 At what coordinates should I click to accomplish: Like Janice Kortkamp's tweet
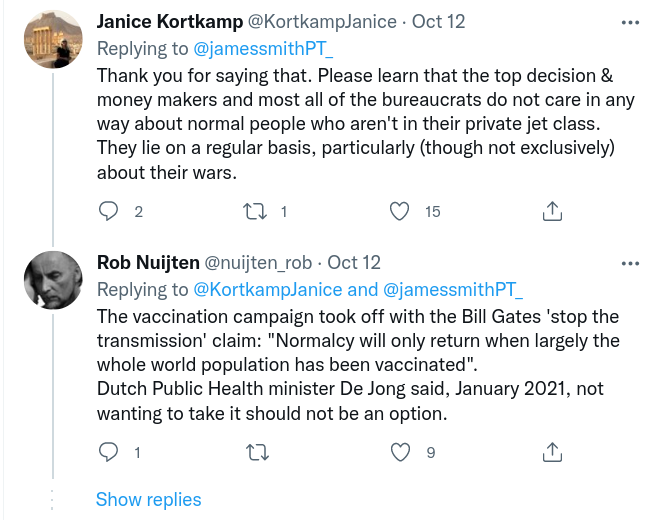tap(401, 211)
